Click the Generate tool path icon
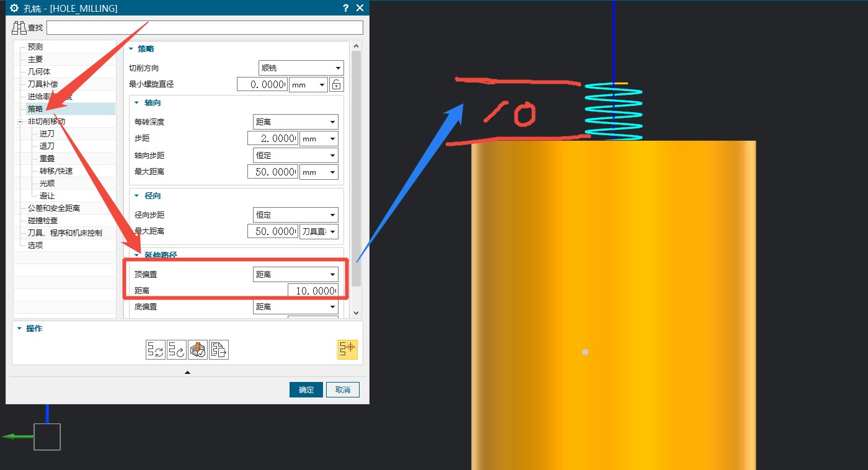Image resolution: width=868 pixels, height=470 pixels. click(x=155, y=350)
